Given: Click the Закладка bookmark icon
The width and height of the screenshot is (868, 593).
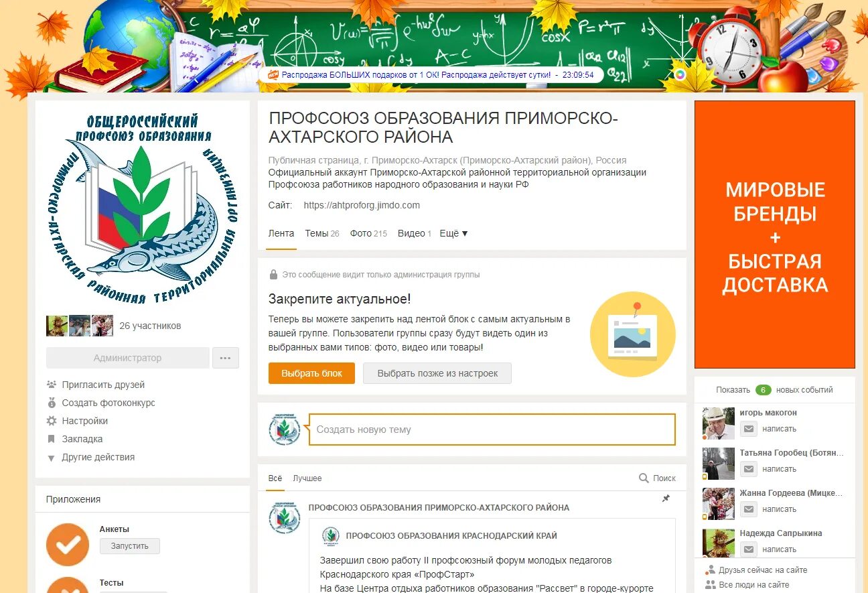Looking at the screenshot, I should 51,439.
